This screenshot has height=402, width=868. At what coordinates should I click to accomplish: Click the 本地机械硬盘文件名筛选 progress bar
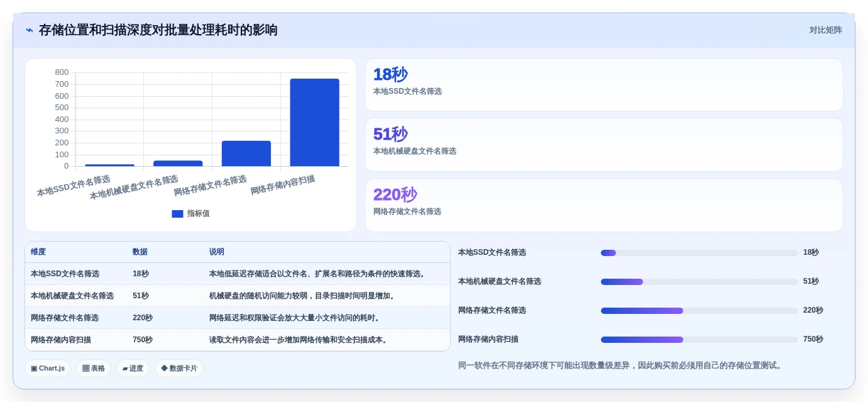699,282
